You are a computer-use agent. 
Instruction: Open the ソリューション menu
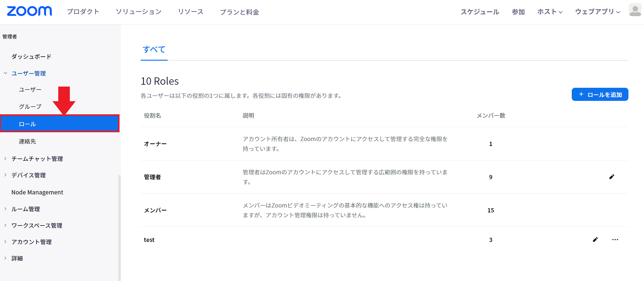(x=138, y=12)
